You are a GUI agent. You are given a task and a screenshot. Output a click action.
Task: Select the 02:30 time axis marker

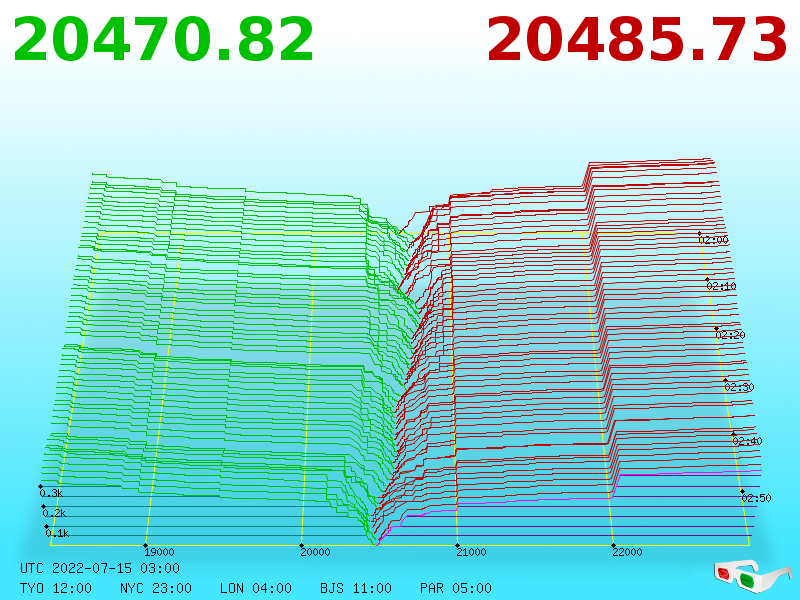pos(739,387)
